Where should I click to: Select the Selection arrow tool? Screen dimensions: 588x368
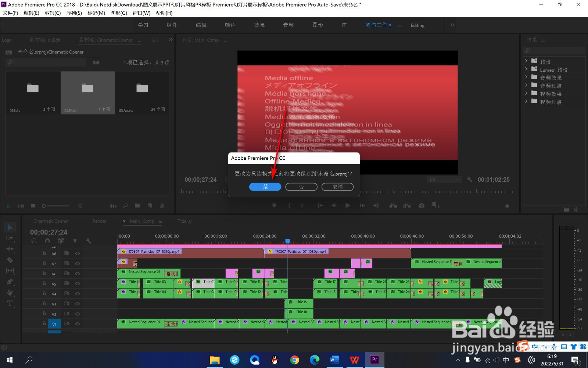(10, 227)
